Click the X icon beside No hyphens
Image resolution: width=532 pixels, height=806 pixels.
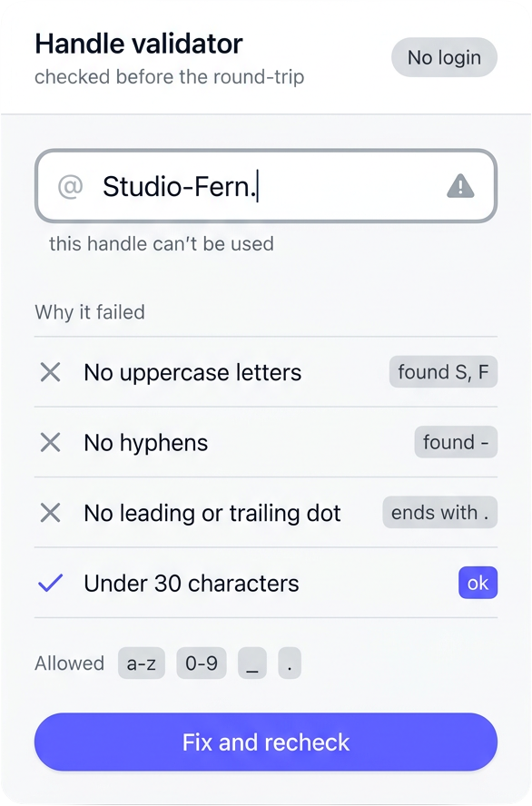pos(50,442)
